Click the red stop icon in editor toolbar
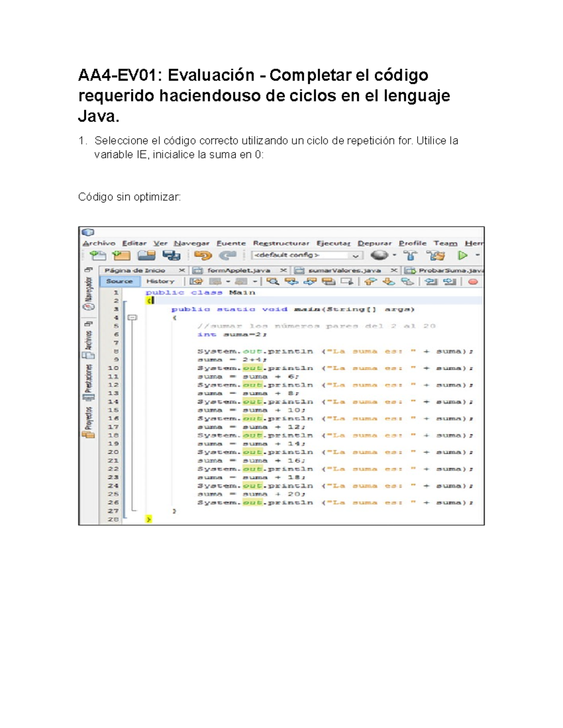 472,282
